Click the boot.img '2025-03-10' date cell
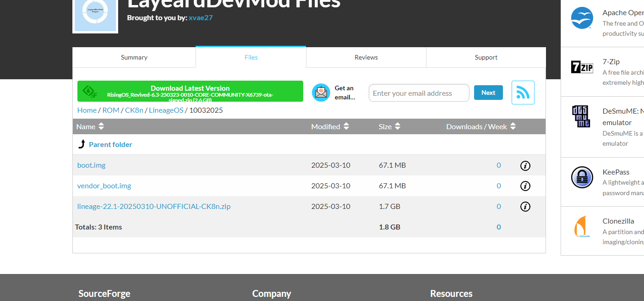Screen dimensions: 644x301 pos(331,165)
